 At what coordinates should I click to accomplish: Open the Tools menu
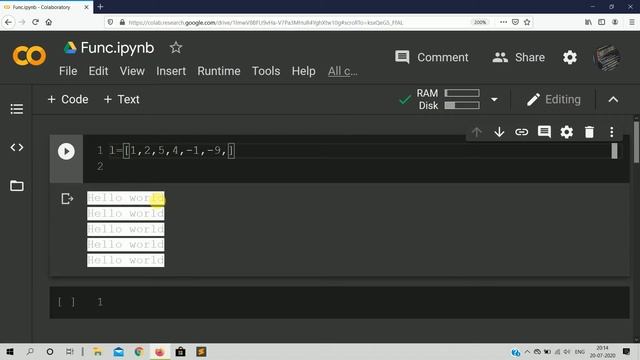266,71
